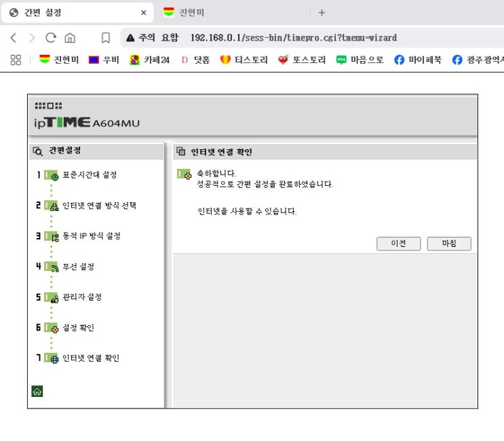The width and height of the screenshot is (504, 441).
Task: Open the 마이페북 Facebook bookmark
Action: [x=418, y=60]
